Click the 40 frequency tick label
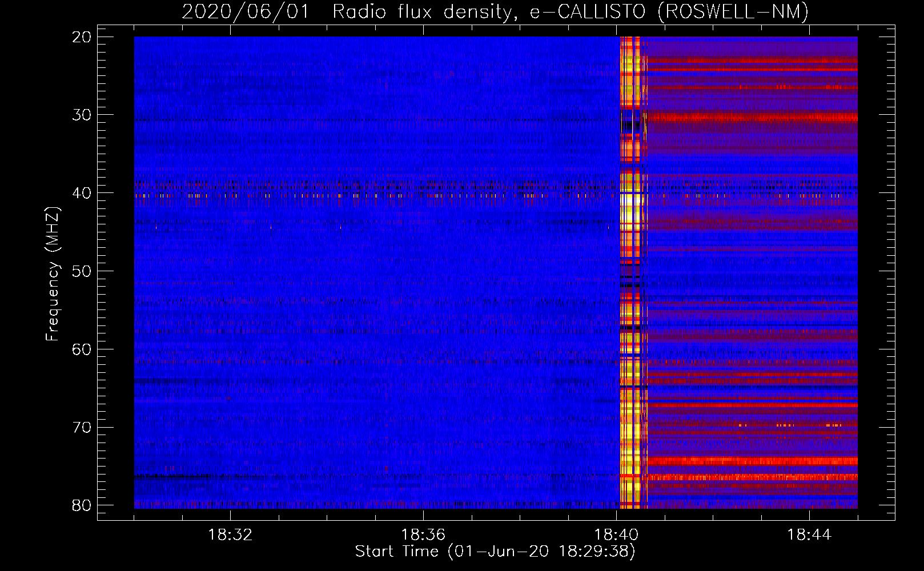 pyautogui.click(x=82, y=193)
